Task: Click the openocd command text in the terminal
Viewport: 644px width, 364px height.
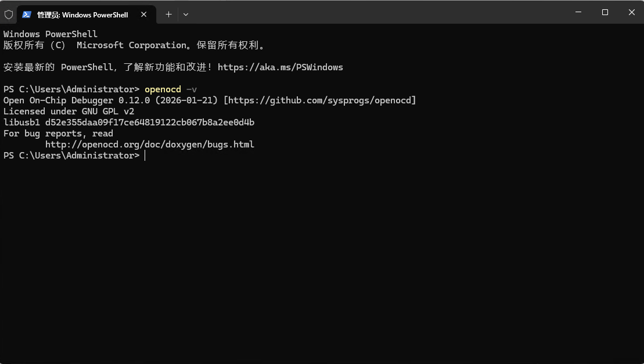Action: pos(163,89)
